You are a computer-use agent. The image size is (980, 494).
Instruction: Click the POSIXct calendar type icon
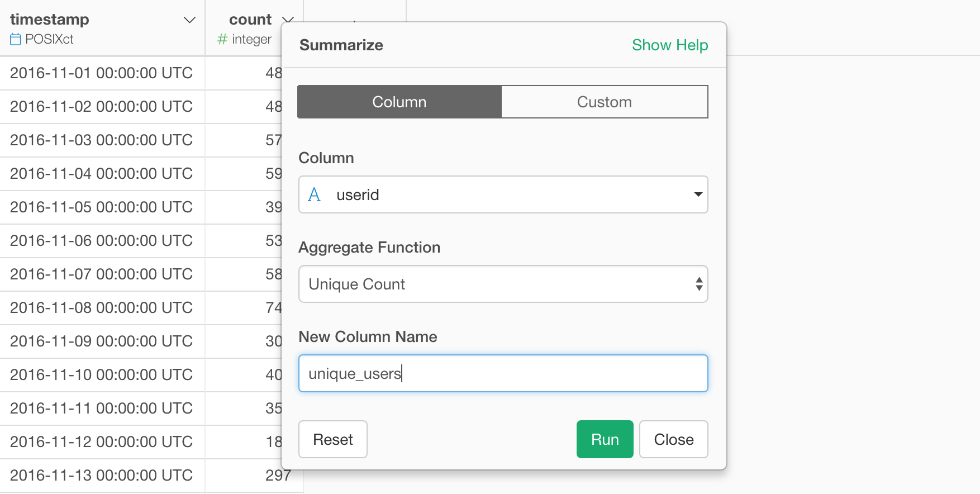coord(16,40)
